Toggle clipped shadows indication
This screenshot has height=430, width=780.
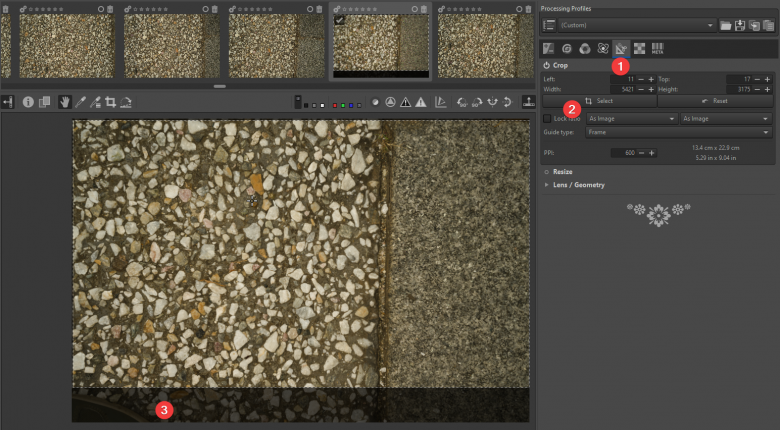point(405,102)
